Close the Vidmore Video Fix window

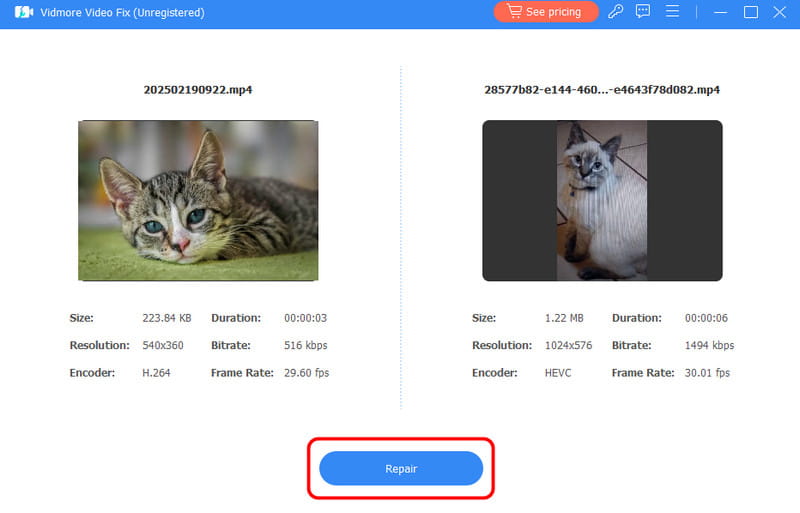click(779, 12)
